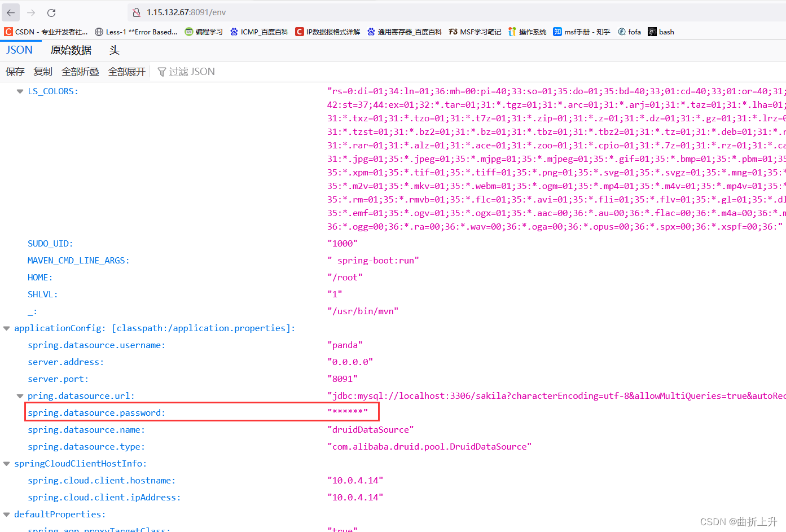This screenshot has height=532, width=786.
Task: Switch to the JSON tab
Action: [x=19, y=50]
